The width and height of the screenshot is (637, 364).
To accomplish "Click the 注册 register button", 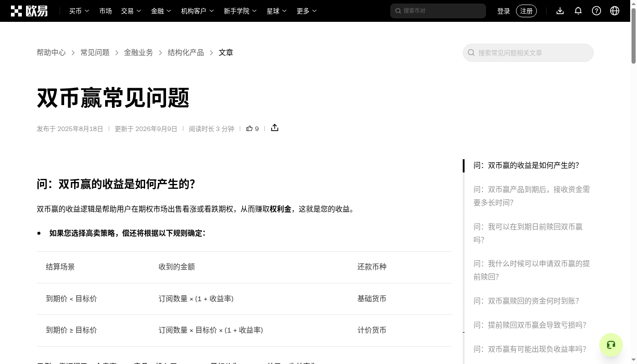I will [x=526, y=11].
